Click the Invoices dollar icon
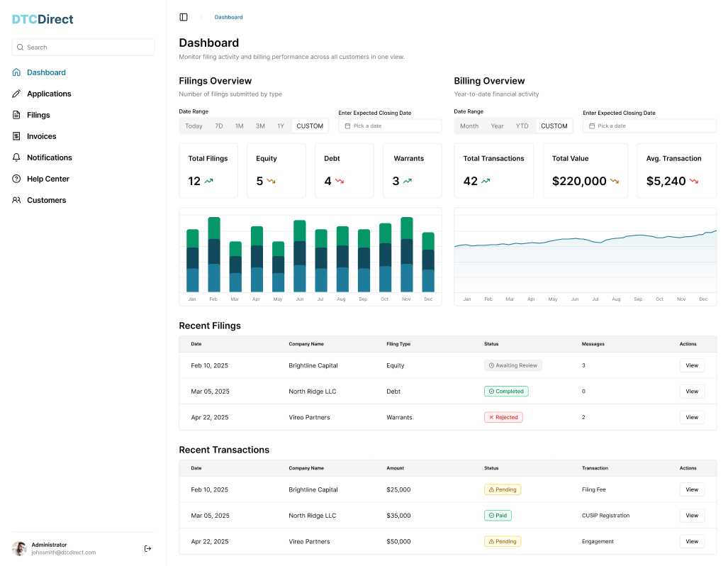The width and height of the screenshot is (728, 566). tap(16, 136)
